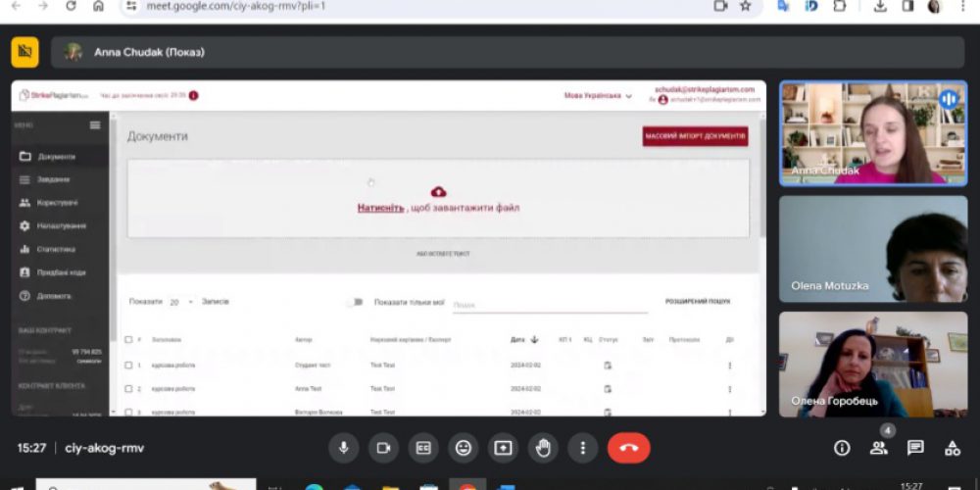This screenshot has width=980, height=490.
Task: Click the red leave call button
Action: pos(628,448)
